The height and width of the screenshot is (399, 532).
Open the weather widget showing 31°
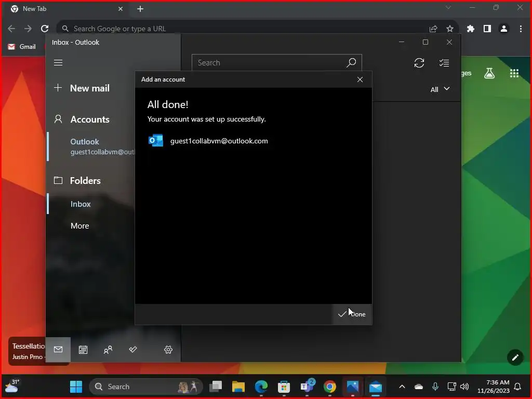[11, 387]
